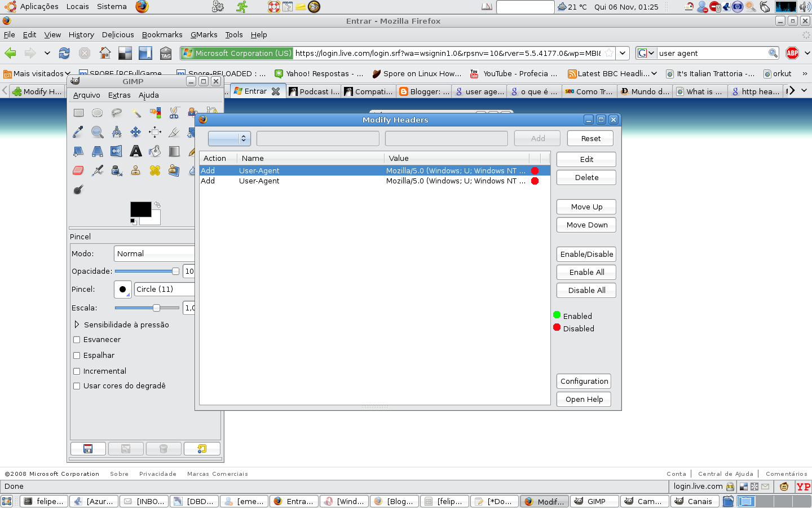The height and width of the screenshot is (508, 812).
Task: Open the Firefox URL bar history dropdown
Action: pos(623,53)
